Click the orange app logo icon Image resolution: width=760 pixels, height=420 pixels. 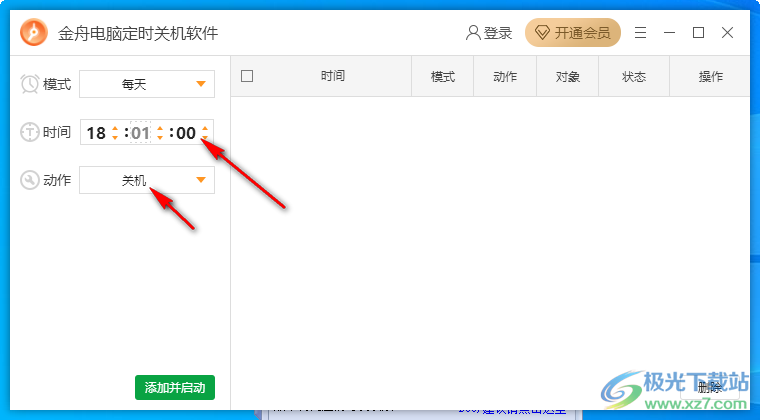(x=34, y=32)
